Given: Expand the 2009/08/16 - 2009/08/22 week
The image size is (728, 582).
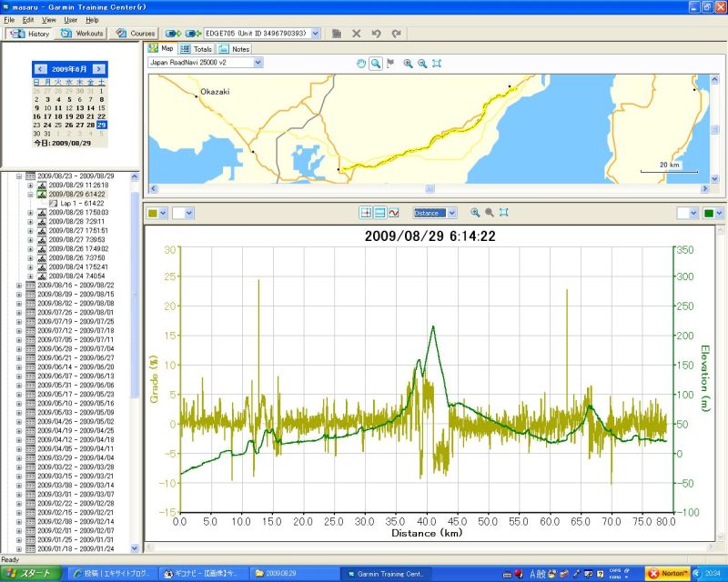Looking at the screenshot, I should tap(19, 286).
